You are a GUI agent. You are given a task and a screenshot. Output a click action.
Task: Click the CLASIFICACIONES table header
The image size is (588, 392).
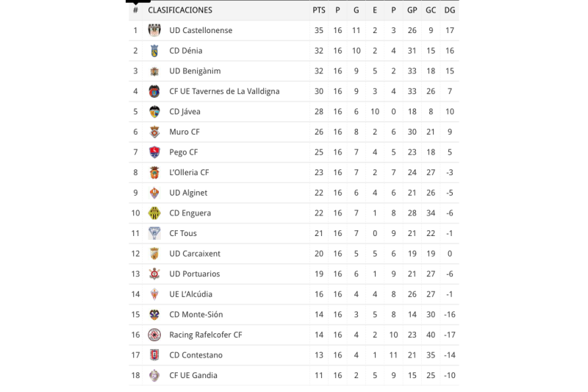click(180, 10)
